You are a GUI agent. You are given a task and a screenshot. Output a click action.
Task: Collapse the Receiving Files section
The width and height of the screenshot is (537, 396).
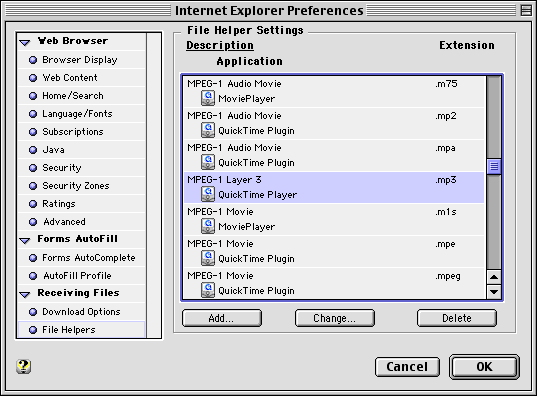pyautogui.click(x=25, y=294)
